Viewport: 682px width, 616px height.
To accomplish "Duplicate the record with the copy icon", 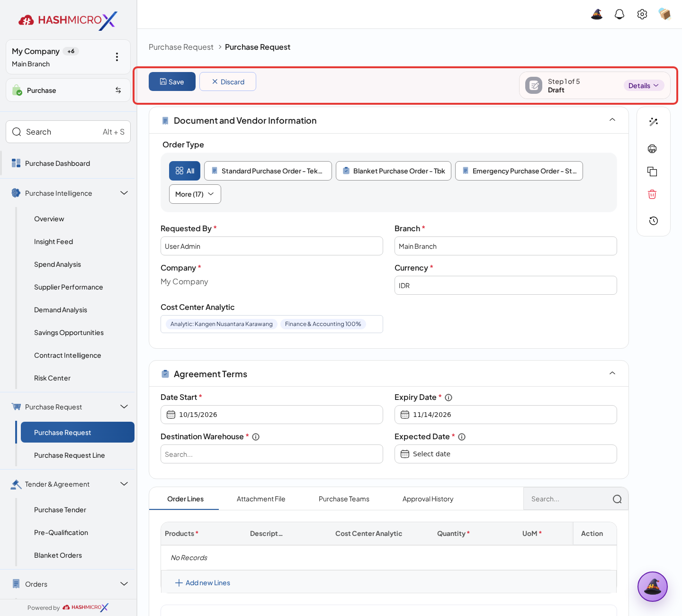I will [652, 172].
